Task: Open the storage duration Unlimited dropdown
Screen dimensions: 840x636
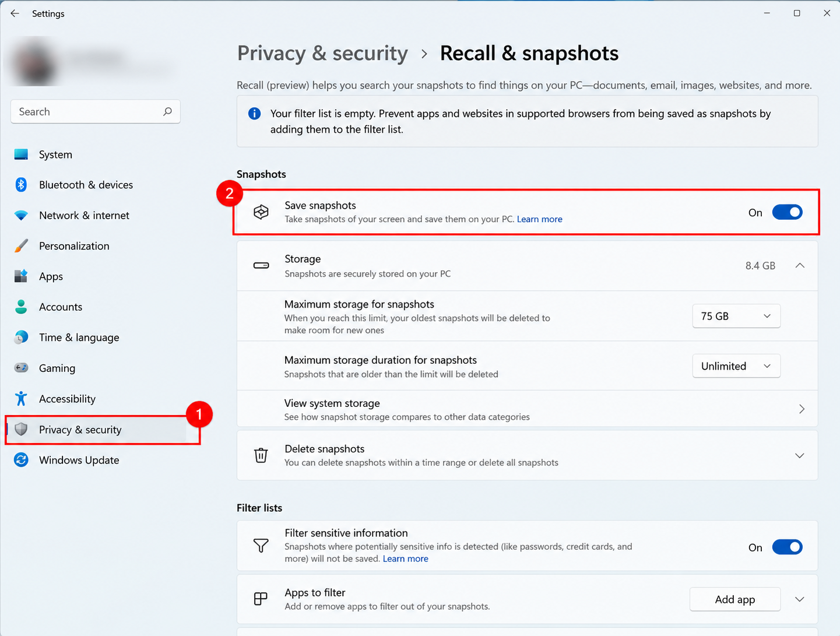Action: [736, 366]
